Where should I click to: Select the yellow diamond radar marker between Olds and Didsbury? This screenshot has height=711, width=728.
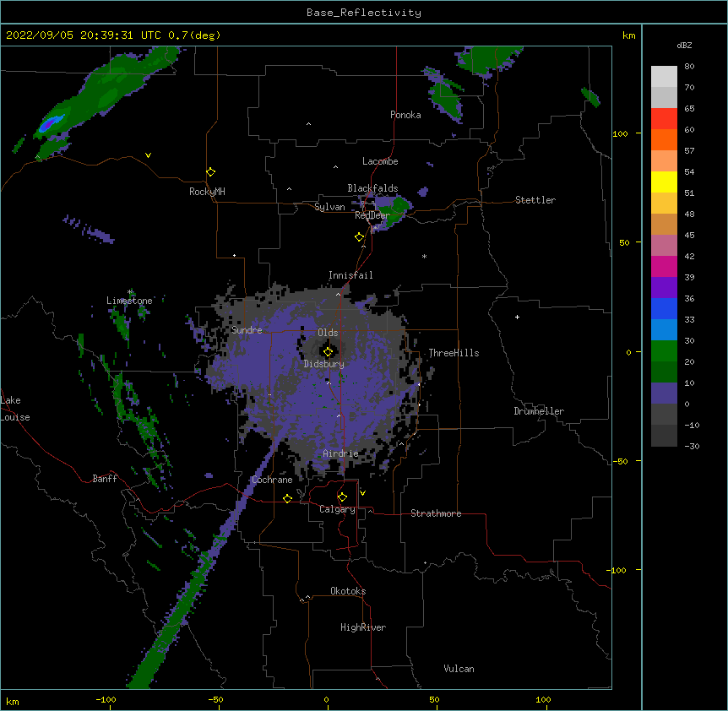pyautogui.click(x=328, y=352)
